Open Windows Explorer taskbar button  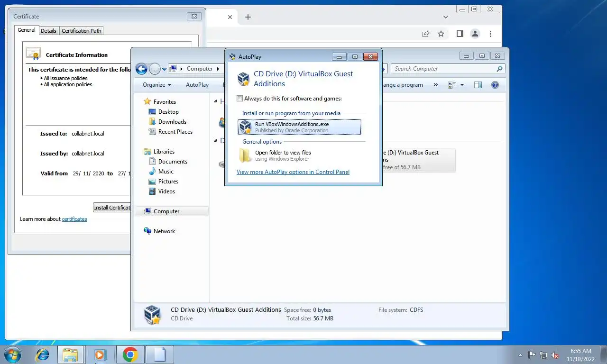pos(70,355)
